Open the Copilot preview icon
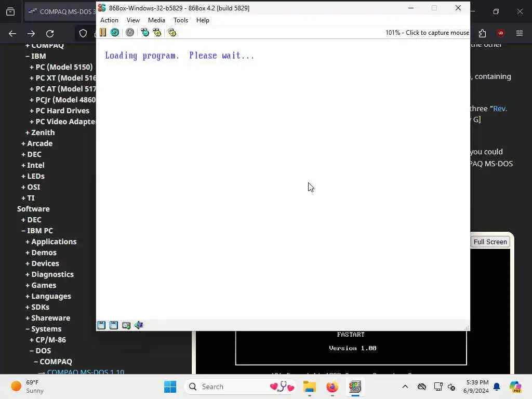Image resolution: width=532 pixels, height=399 pixels. [x=515, y=387]
